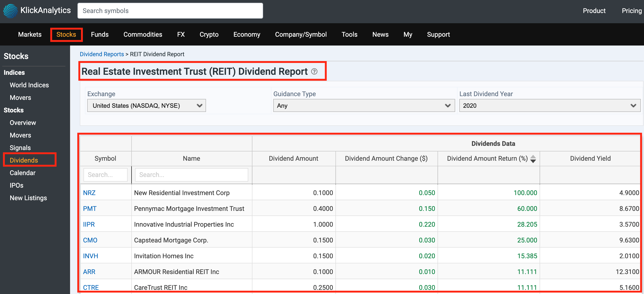Open Movers under Stocks in sidebar
644x294 pixels.
pyautogui.click(x=20, y=135)
